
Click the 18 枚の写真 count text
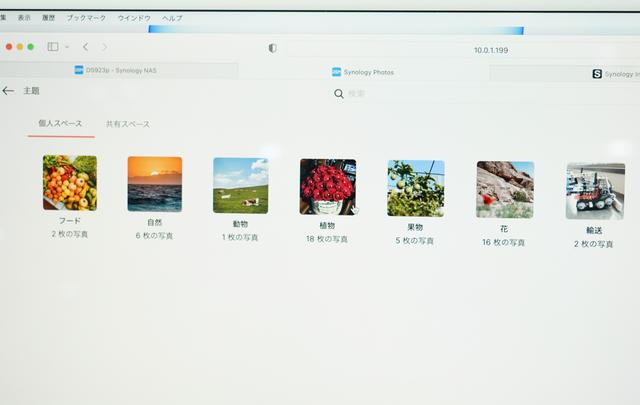tap(327, 239)
